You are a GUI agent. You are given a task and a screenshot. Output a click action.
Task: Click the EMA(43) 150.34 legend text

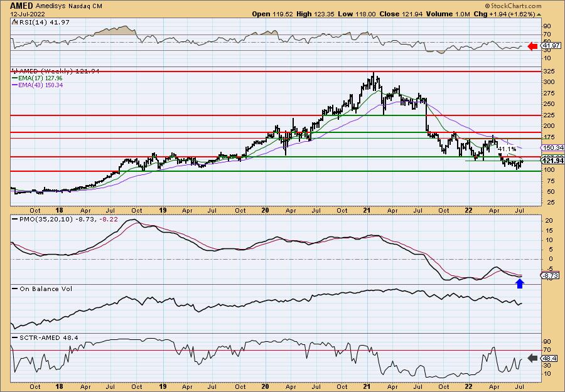pos(40,85)
